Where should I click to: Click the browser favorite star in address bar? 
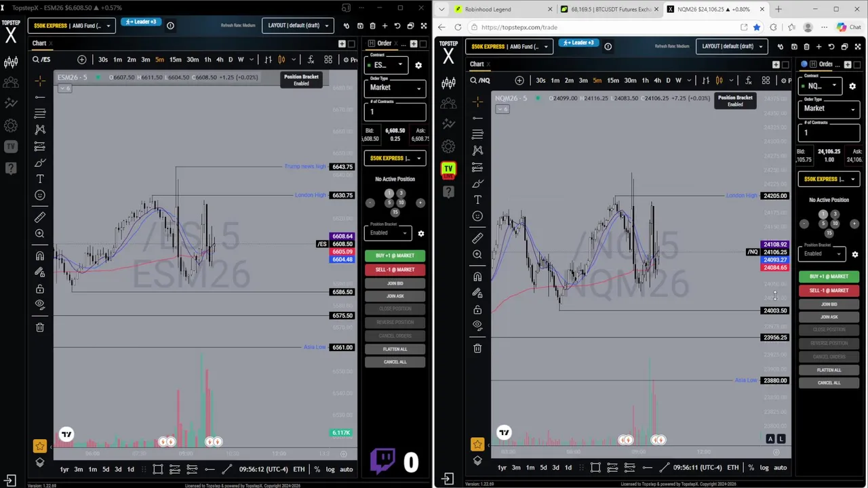click(x=757, y=27)
